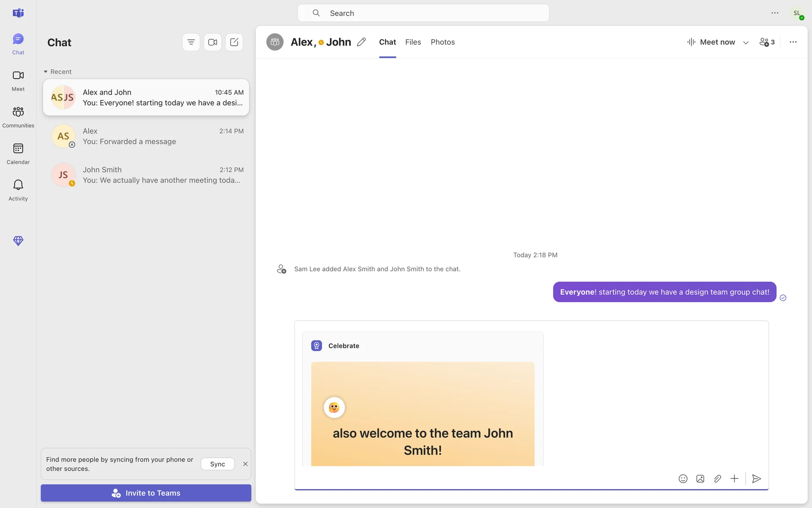Send the message with arrow icon
This screenshot has height=508, width=812.
(x=757, y=479)
